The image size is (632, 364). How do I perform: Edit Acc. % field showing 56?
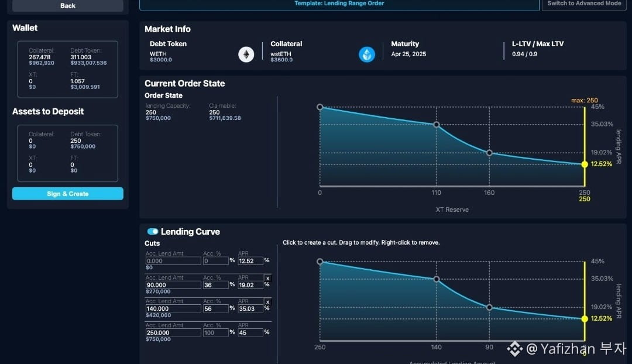[215, 308]
